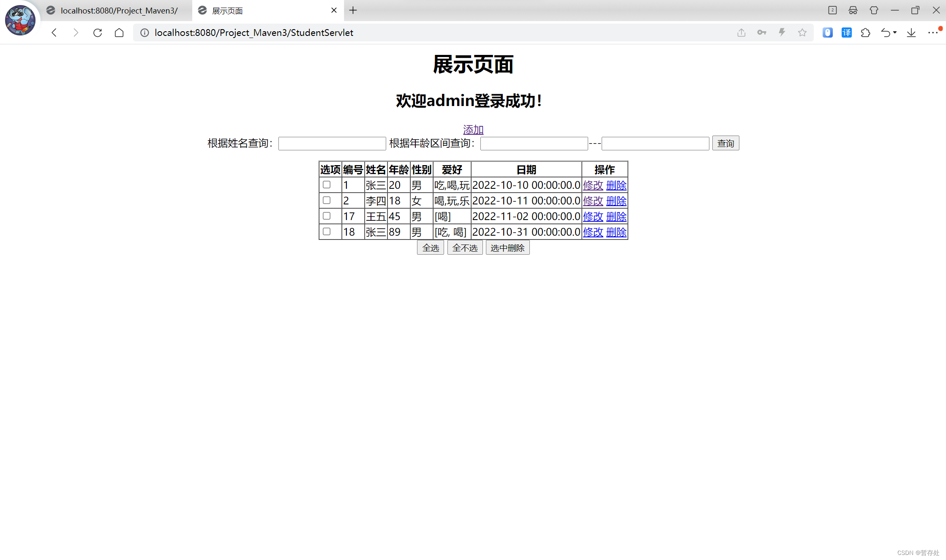
Task: Check the checkbox for 王五 row
Action: pos(327,216)
